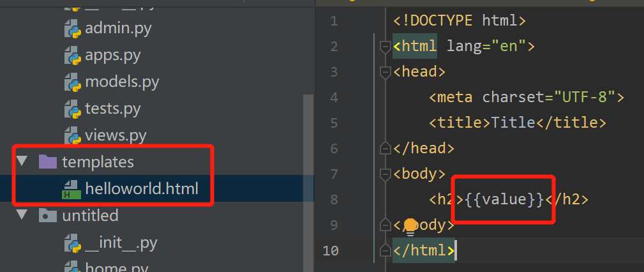The height and width of the screenshot is (272, 644).
Task: Click the purple templates folder icon
Action: pyautogui.click(x=47, y=162)
